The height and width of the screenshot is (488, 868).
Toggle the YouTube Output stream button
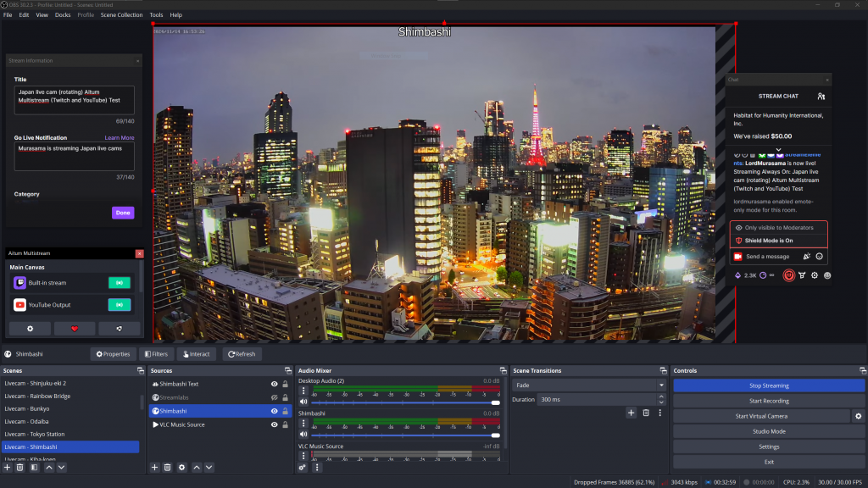pos(119,305)
